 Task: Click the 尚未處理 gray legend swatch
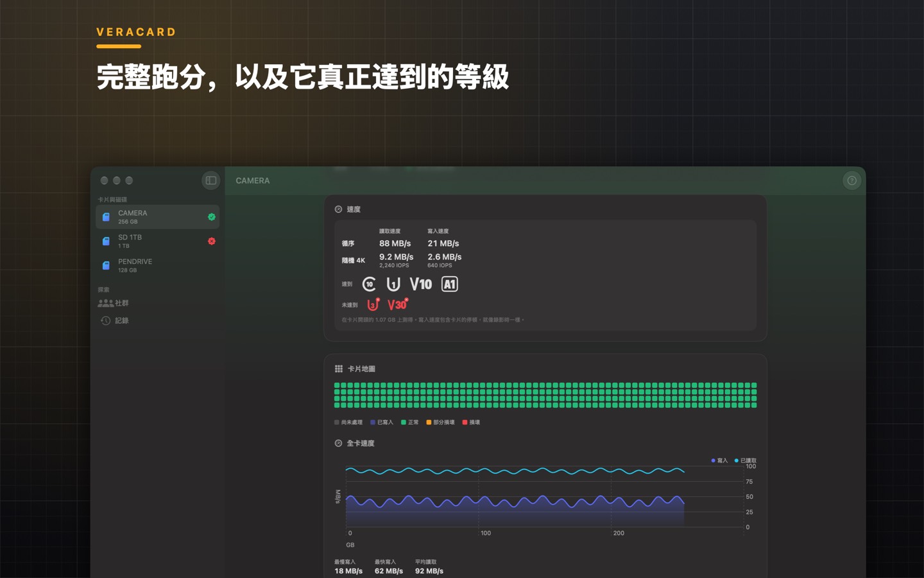pos(337,423)
